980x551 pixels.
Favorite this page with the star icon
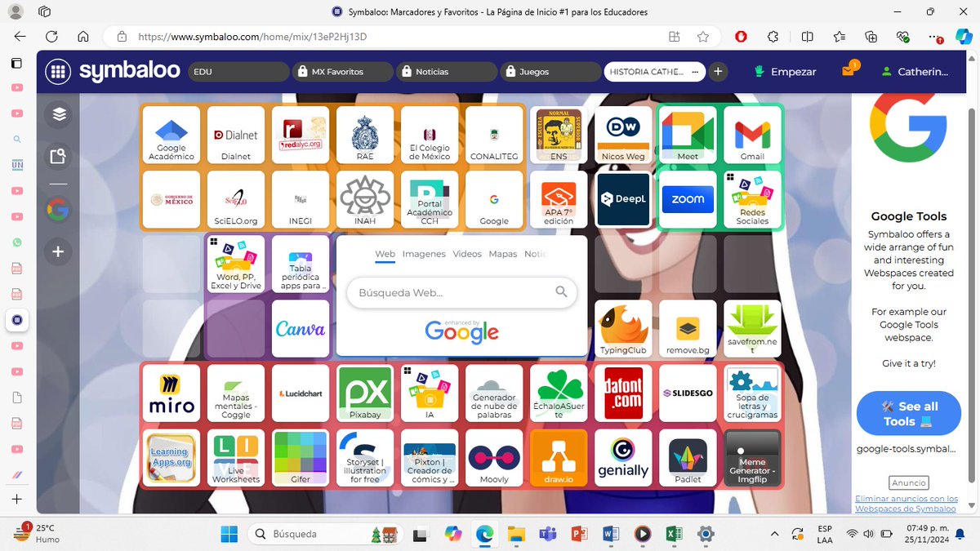702,37
